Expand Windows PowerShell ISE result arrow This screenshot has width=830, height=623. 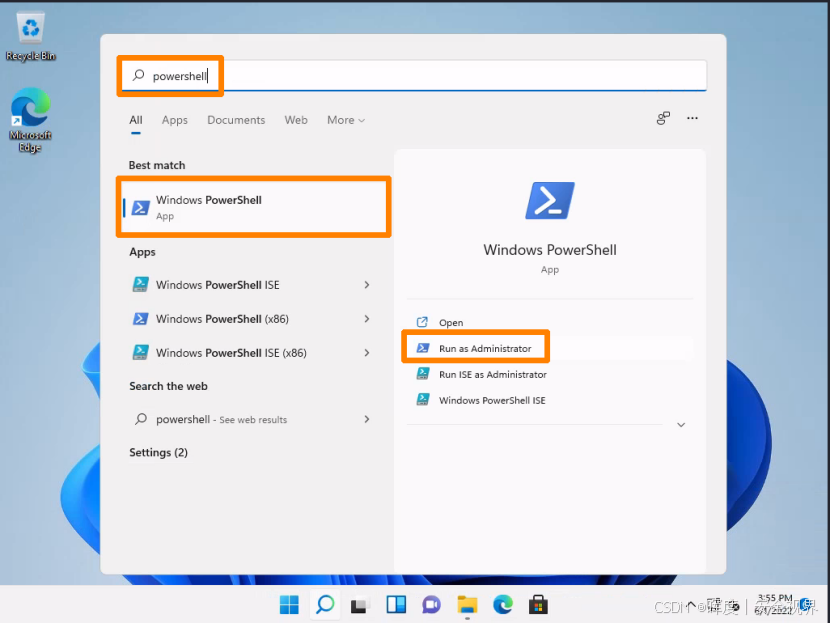(x=367, y=285)
